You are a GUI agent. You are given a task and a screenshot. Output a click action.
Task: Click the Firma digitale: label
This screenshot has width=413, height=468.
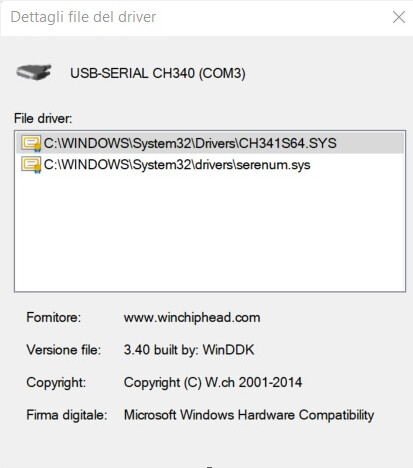[67, 415]
